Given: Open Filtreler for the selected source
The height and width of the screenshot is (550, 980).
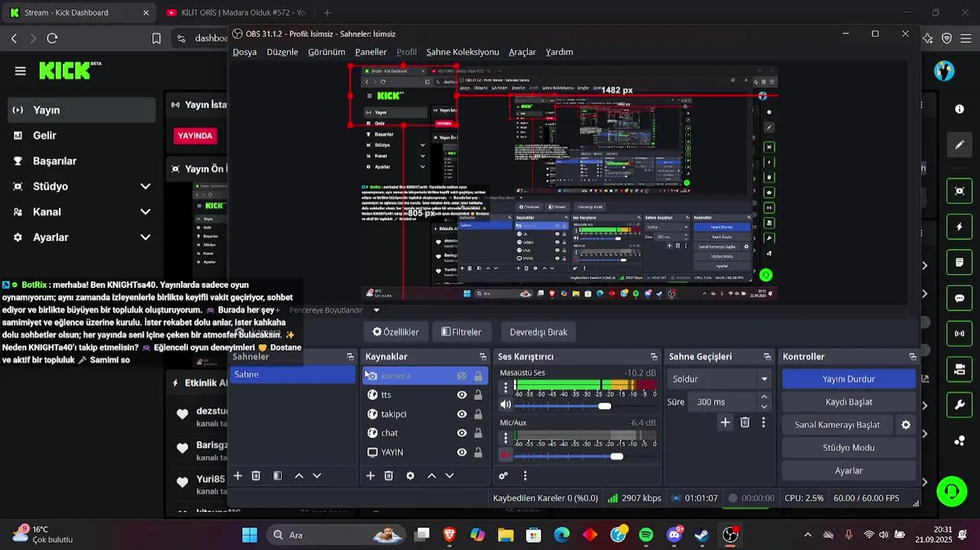Looking at the screenshot, I should pos(461,332).
